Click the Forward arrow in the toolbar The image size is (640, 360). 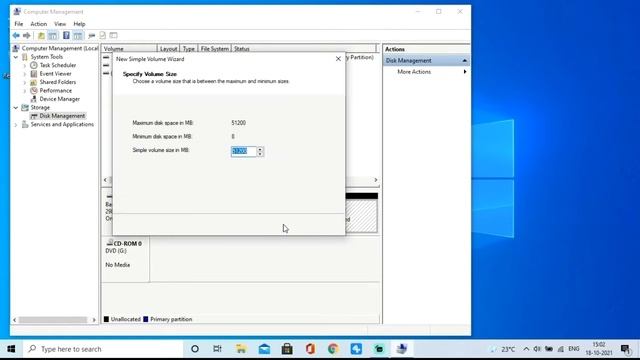click(x=27, y=36)
